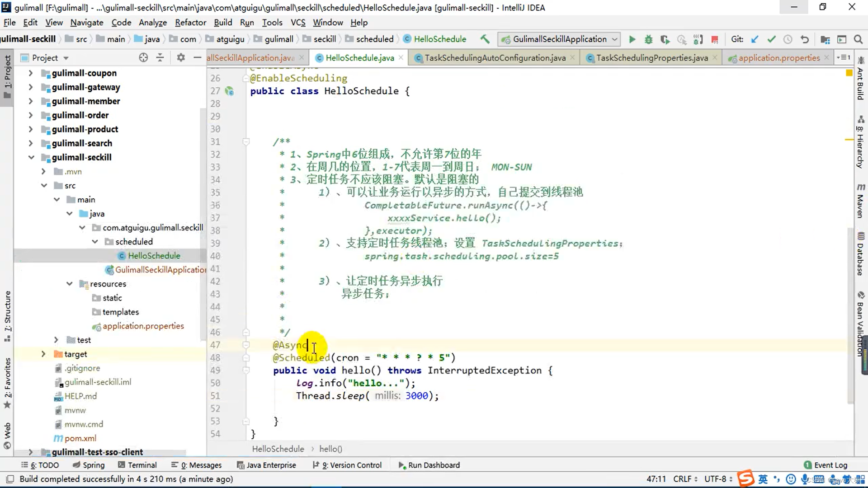This screenshot has width=868, height=488.
Task: Click the scroll-from-source crosshair icon
Action: point(143,57)
